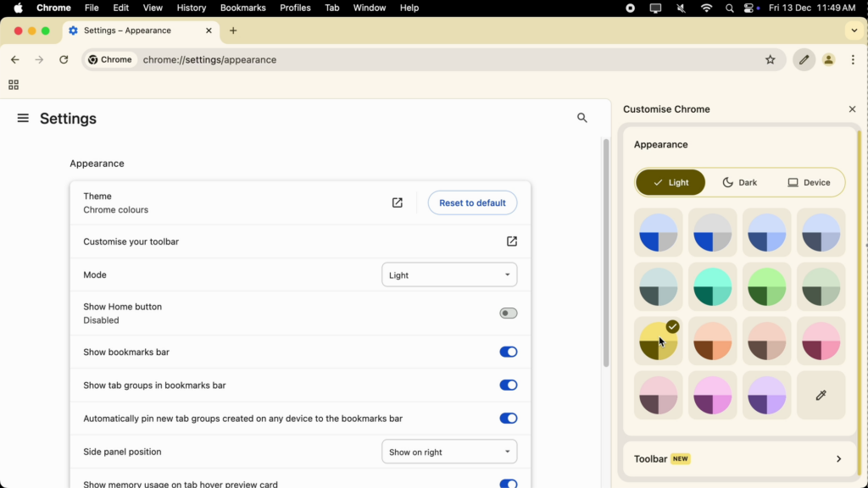This screenshot has width=868, height=488.
Task: Close the Customise Chrome side panel
Action: pyautogui.click(x=852, y=109)
